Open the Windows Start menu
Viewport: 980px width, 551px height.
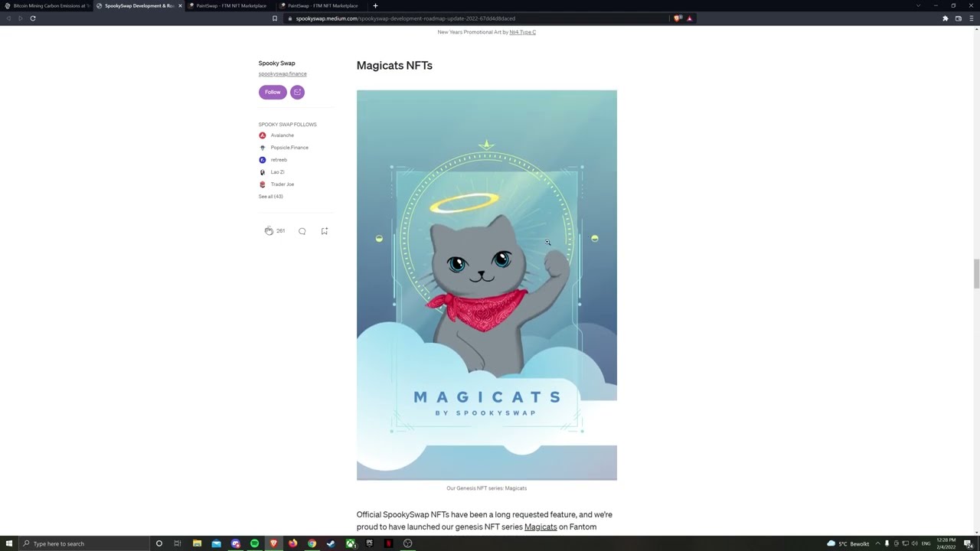pyautogui.click(x=8, y=543)
